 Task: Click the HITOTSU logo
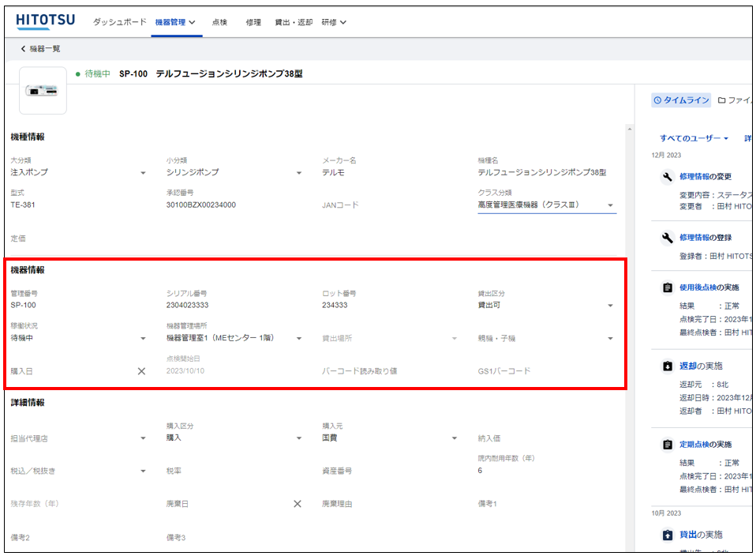coord(45,21)
